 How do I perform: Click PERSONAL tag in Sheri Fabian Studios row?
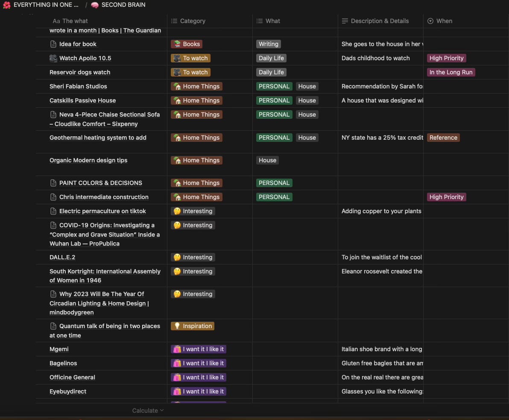(x=274, y=86)
